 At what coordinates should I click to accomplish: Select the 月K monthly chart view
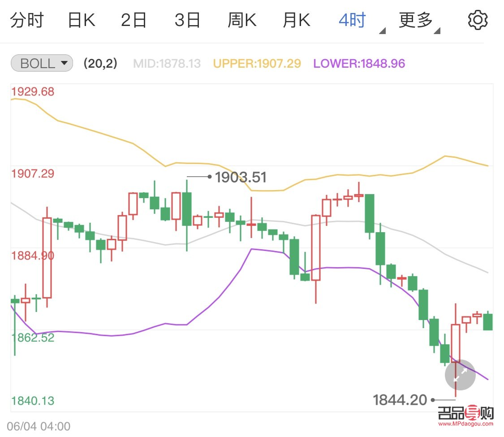coord(295,19)
